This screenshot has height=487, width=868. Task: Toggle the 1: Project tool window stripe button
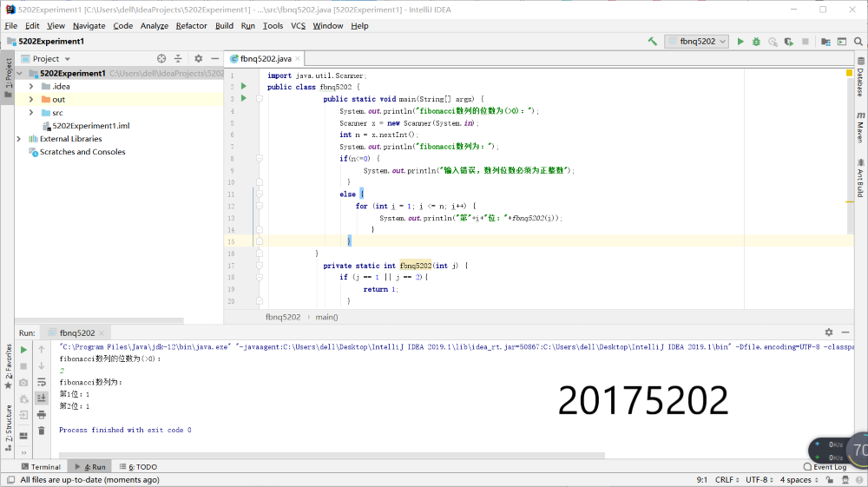pyautogui.click(x=8, y=78)
